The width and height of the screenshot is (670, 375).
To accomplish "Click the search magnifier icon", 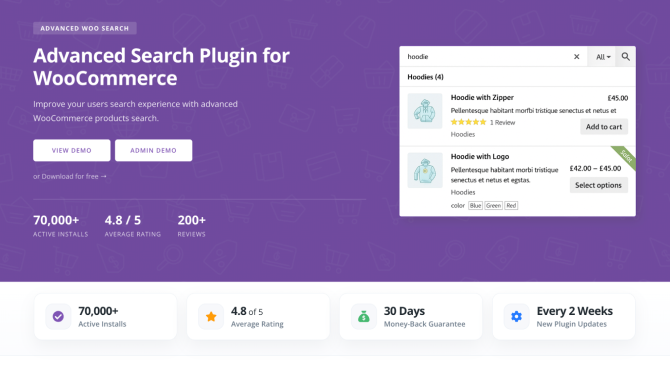I will coord(625,56).
